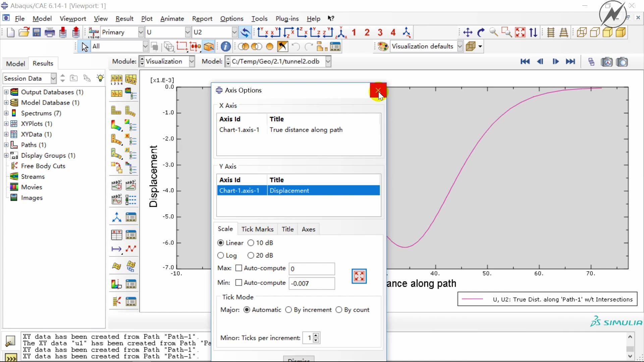644x362 pixels.
Task: Switch to the Tick Marks tab
Action: click(x=257, y=229)
